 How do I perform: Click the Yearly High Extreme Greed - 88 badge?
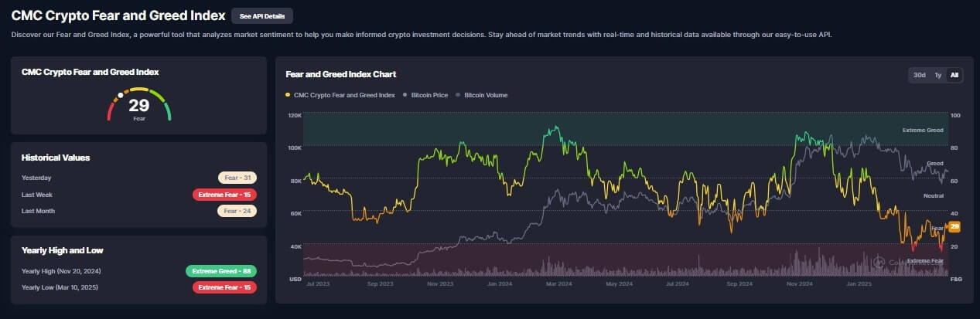pos(221,271)
